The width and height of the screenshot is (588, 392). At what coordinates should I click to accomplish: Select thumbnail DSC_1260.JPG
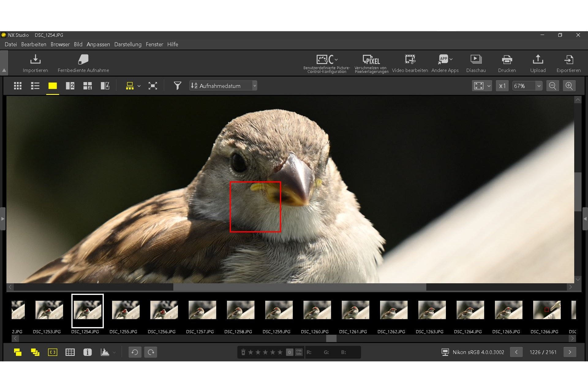(317, 310)
